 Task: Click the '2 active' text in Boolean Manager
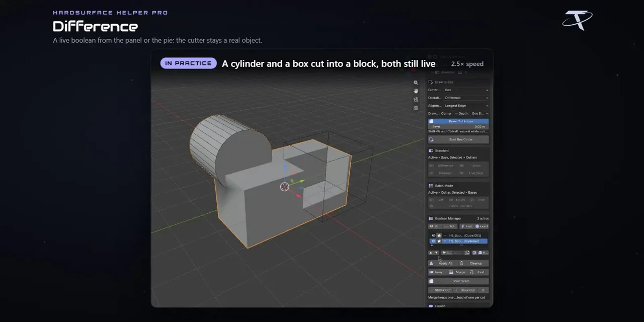[483, 218]
